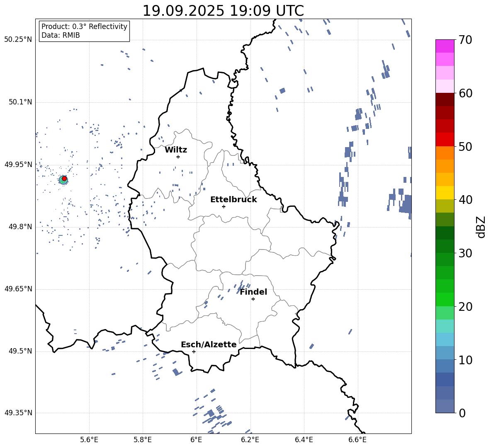Click the 49.5°N latitude label

[20, 351]
